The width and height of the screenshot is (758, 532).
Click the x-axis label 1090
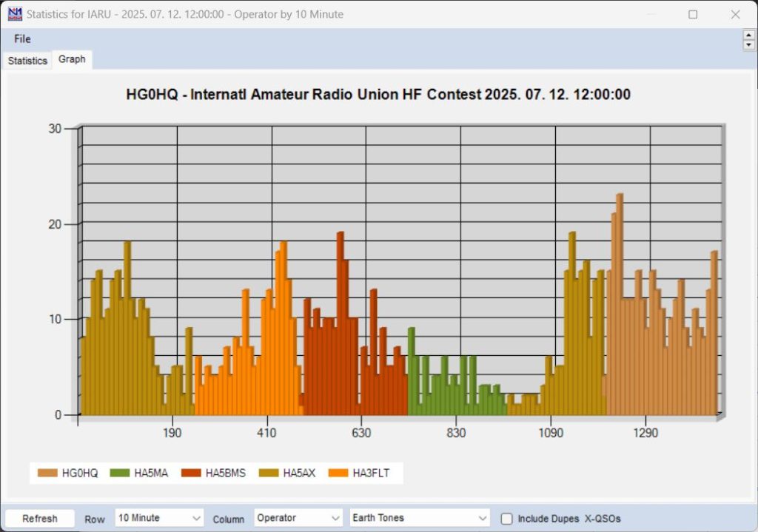pos(551,432)
